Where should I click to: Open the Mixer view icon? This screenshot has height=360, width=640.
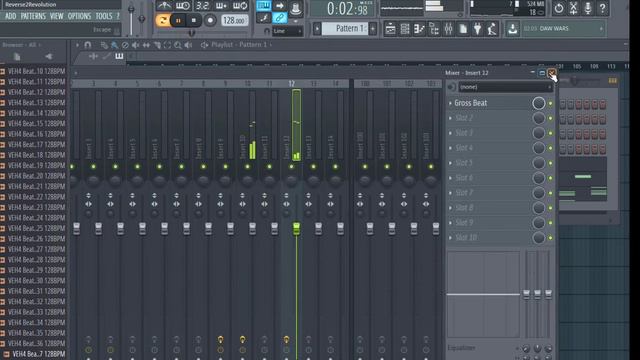(x=448, y=29)
